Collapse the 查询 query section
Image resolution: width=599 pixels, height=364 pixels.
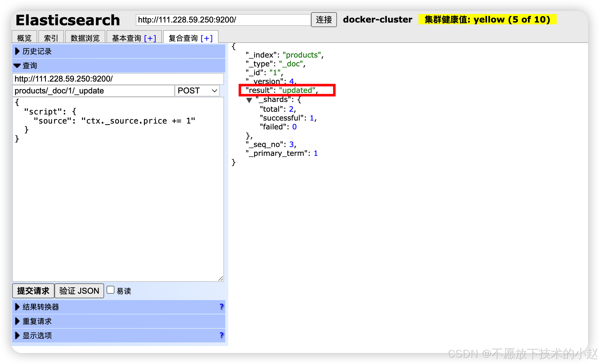tap(29, 65)
